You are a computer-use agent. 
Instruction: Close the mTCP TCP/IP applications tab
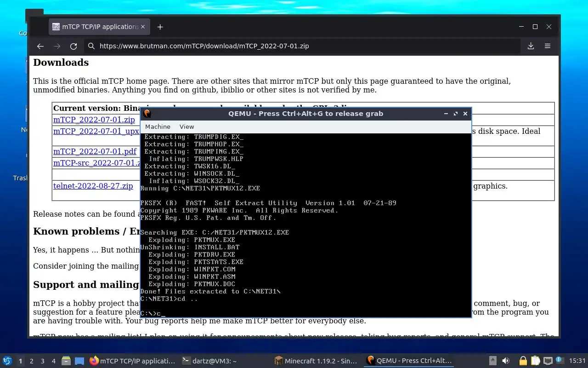[143, 27]
